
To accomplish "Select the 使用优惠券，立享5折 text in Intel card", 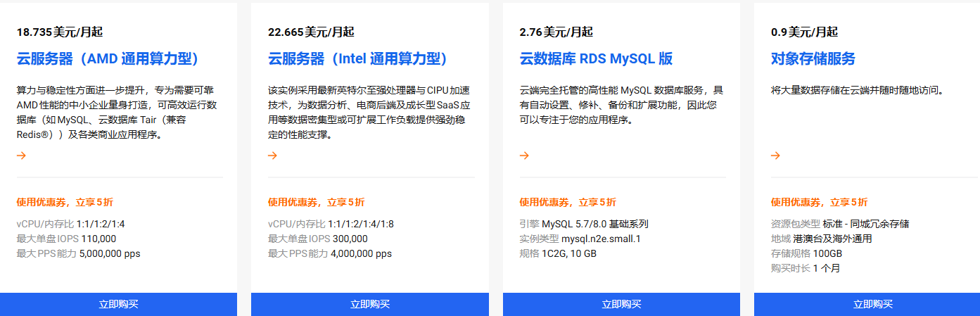I will (317, 202).
